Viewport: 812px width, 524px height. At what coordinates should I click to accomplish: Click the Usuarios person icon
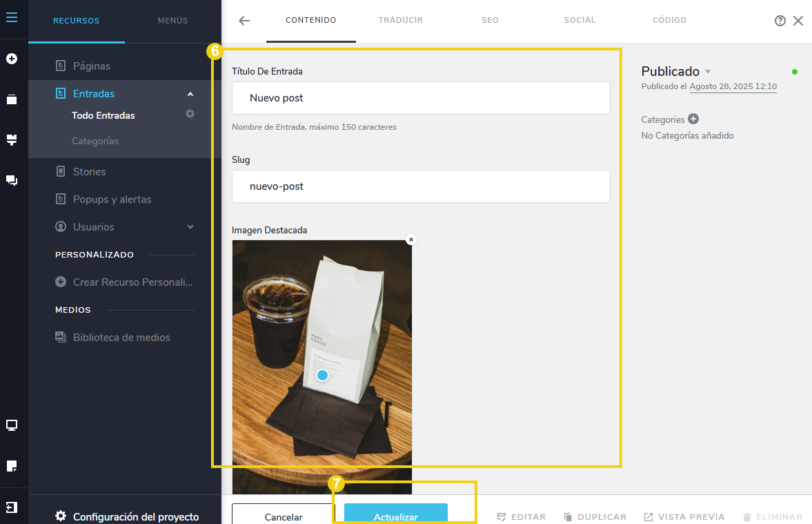point(61,226)
